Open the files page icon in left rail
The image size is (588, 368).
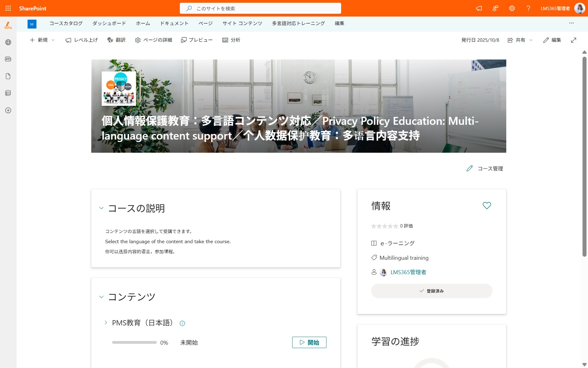[x=8, y=76]
